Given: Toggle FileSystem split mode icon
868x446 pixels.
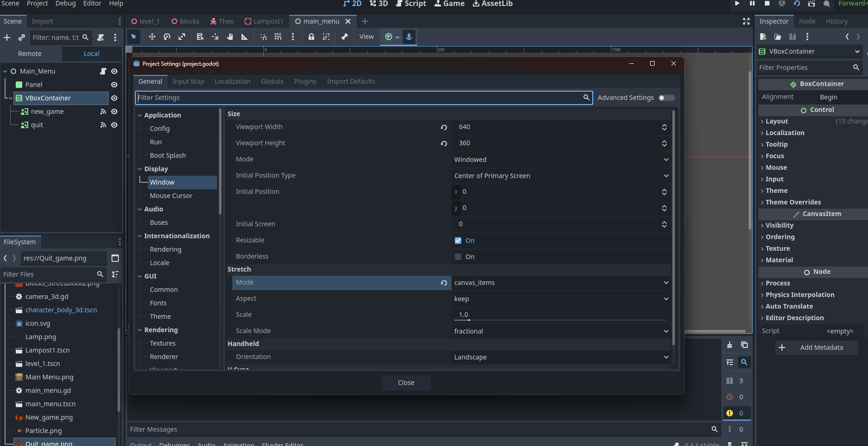Looking at the screenshot, I should (115, 258).
